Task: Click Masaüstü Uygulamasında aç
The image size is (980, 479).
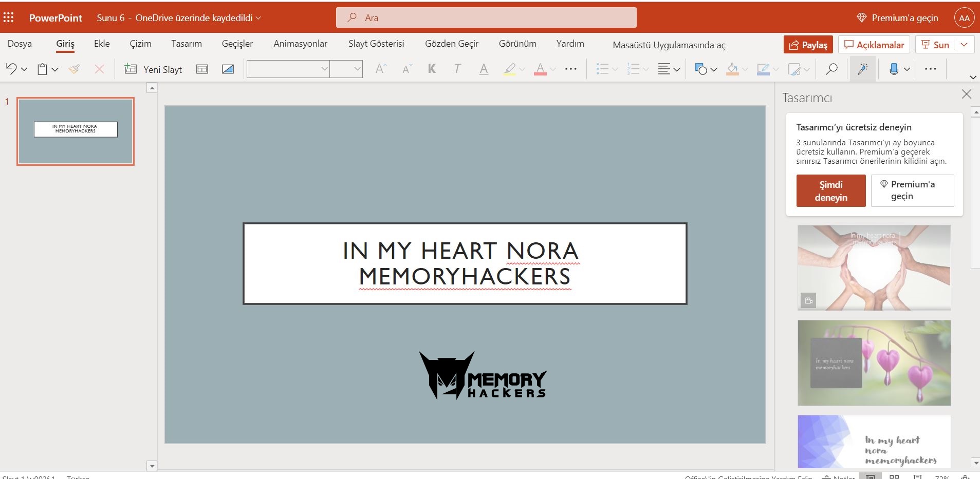Action: pos(669,45)
